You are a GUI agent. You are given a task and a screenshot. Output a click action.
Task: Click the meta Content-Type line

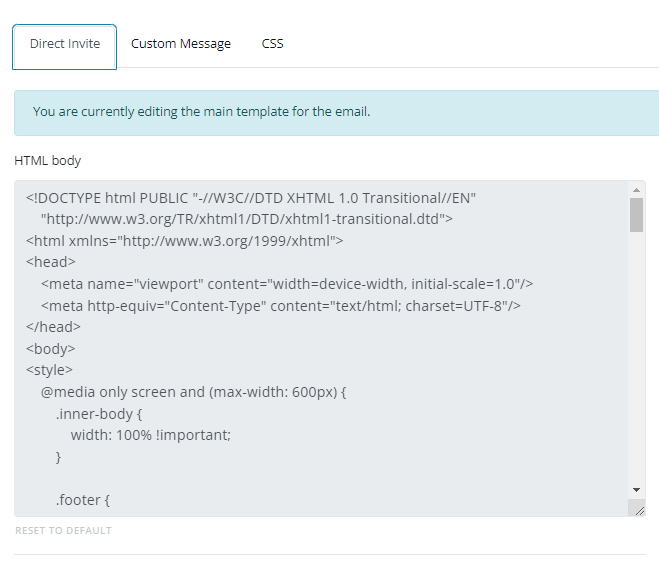click(x=281, y=306)
